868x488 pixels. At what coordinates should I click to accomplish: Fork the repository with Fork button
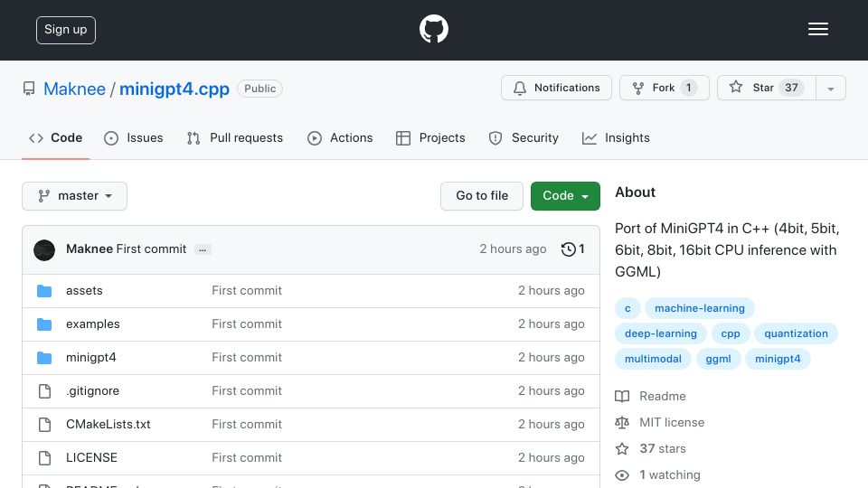665,88
